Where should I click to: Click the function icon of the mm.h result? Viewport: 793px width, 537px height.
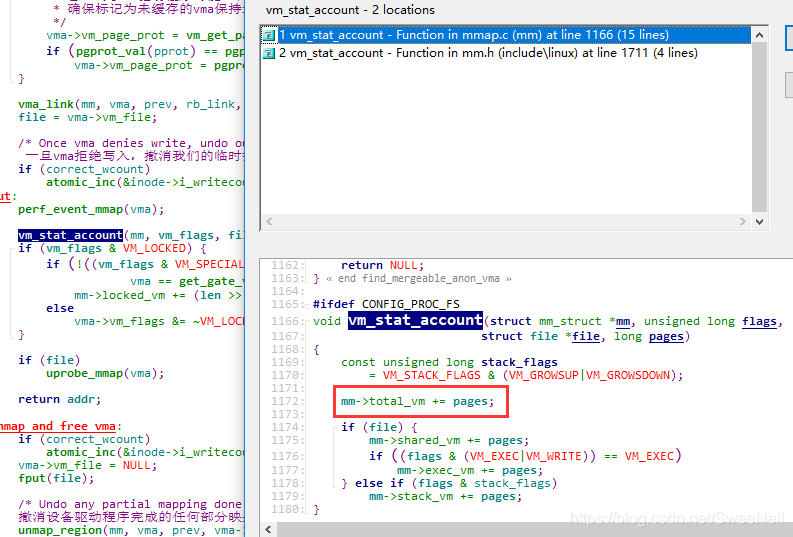point(269,53)
